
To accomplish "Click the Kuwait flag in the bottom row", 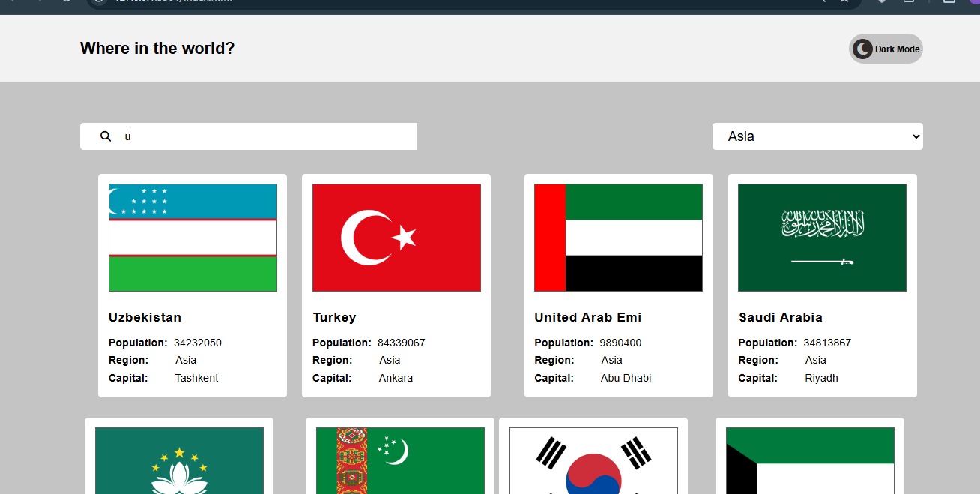I will (810, 460).
